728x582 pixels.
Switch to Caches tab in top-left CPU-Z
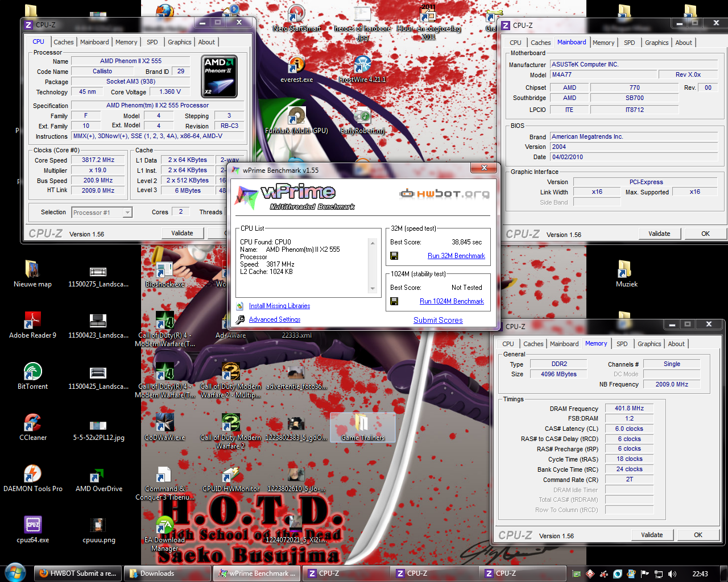[x=64, y=42]
